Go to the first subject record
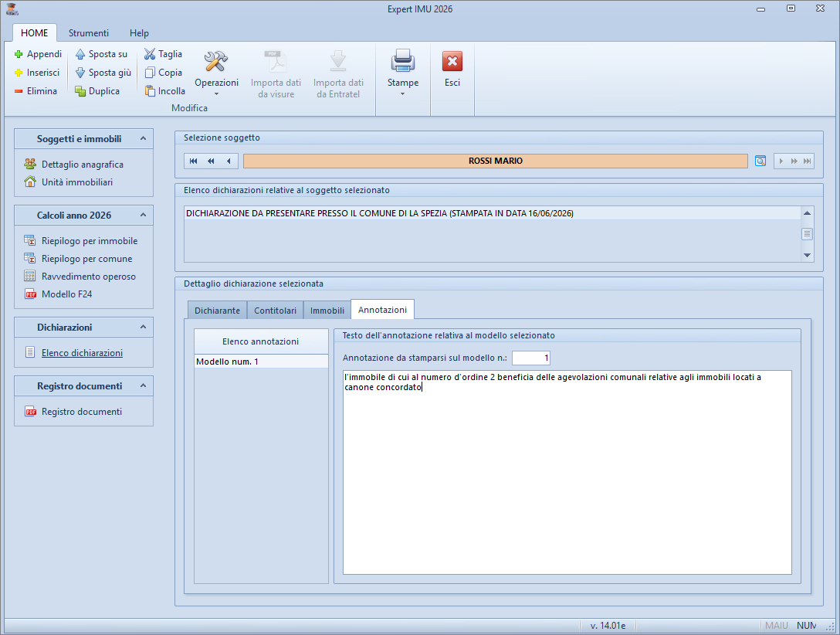This screenshot has width=840, height=635. 194,161
